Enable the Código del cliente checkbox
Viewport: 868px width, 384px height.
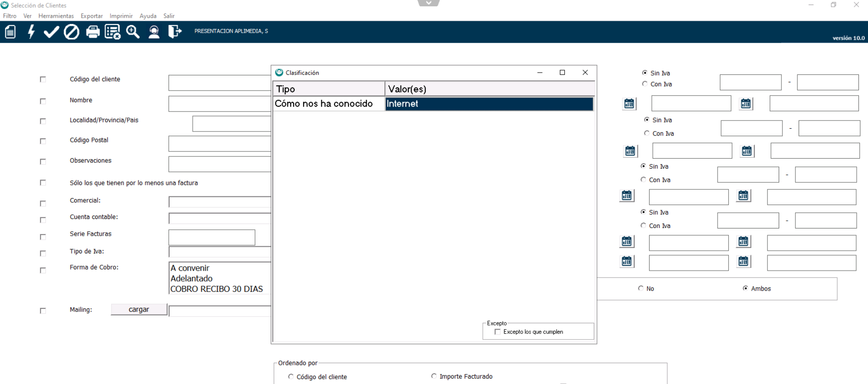tap(43, 79)
